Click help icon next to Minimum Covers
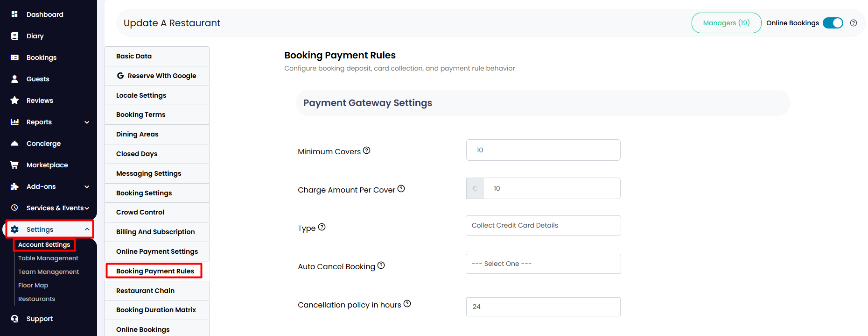868x336 pixels. tap(367, 150)
